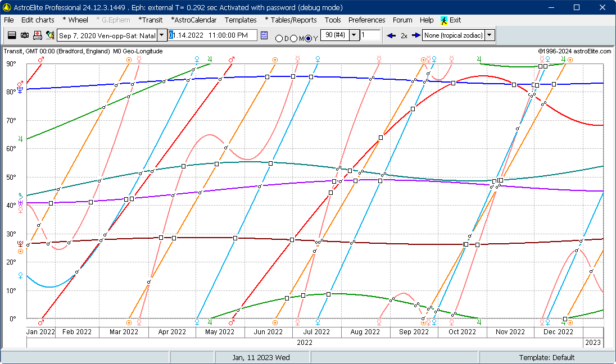The width and height of the screenshot is (616, 364).
Task: Click the Exit menu item
Action: tap(451, 20)
